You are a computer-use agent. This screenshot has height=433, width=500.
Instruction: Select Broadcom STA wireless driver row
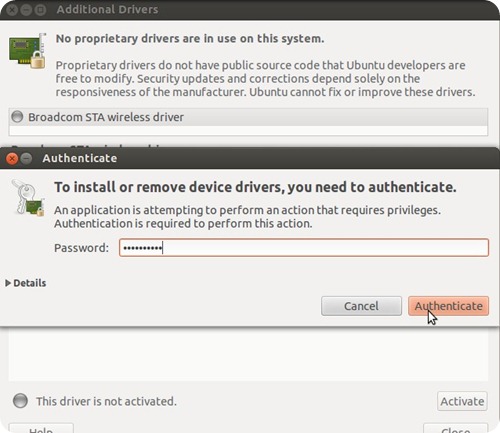coord(248,117)
